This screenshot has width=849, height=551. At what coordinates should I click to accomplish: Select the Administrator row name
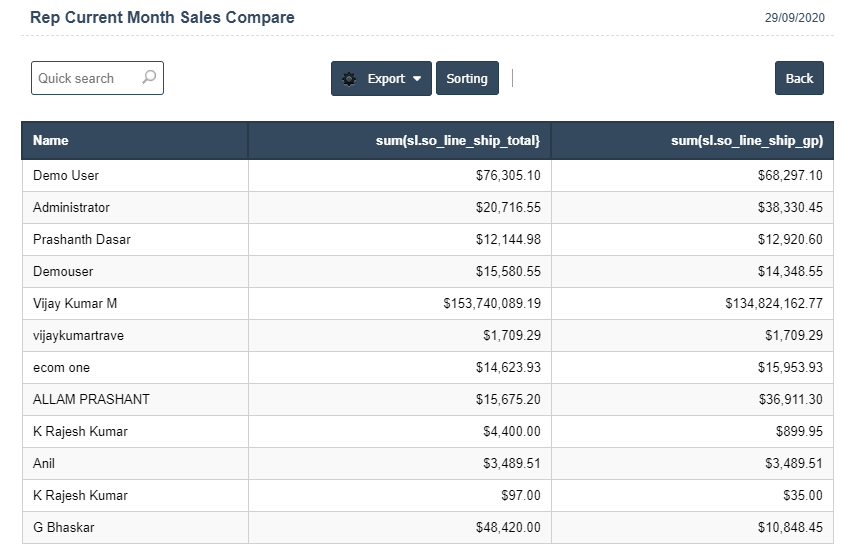coord(71,208)
